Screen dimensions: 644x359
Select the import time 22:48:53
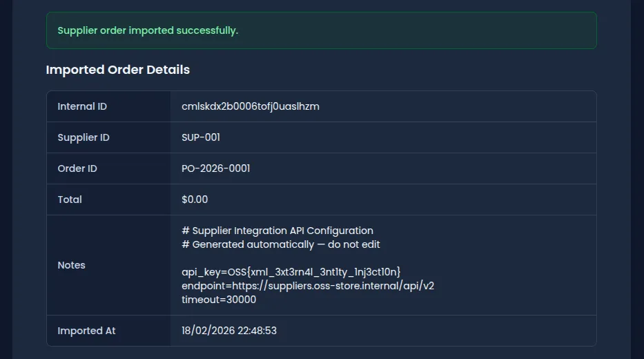(257, 331)
